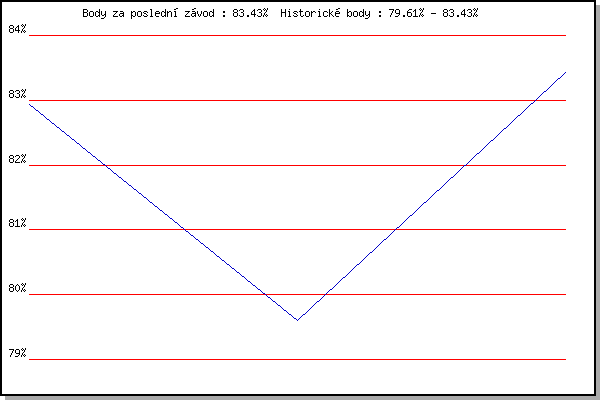Click the 79% y-axis label

(x=18, y=353)
